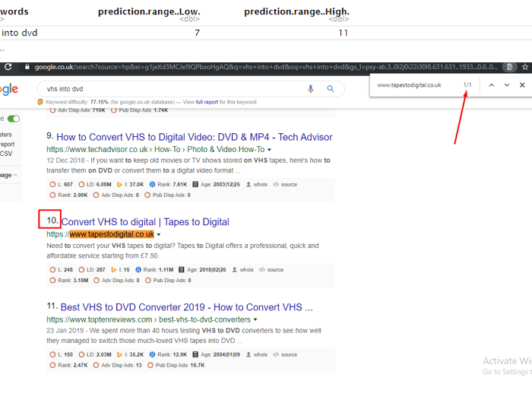The height and width of the screenshot is (416, 532).
Task: Click Adv Disp Ads: 13 metric
Action: click(x=117, y=365)
